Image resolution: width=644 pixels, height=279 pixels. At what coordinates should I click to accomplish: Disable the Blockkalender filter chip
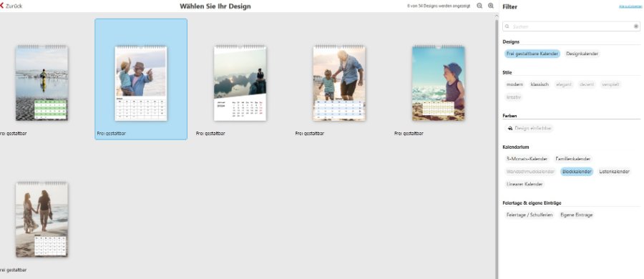point(577,172)
